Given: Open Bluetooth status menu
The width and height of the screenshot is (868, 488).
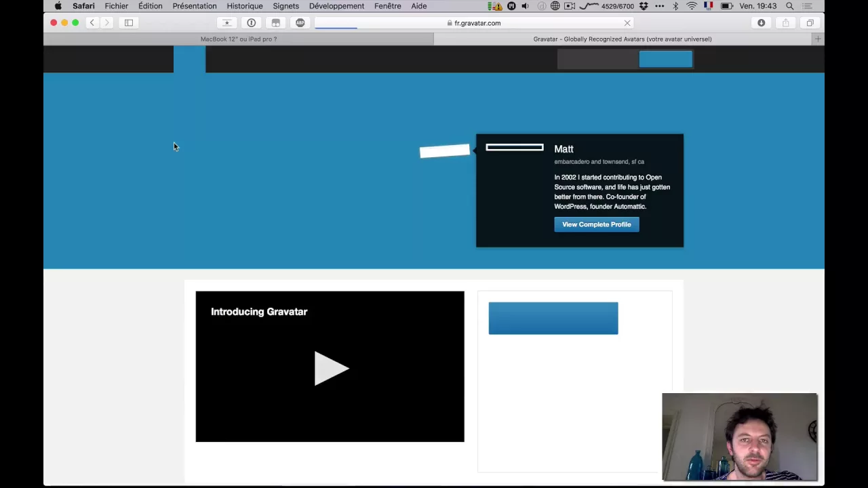Looking at the screenshot, I should (675, 6).
